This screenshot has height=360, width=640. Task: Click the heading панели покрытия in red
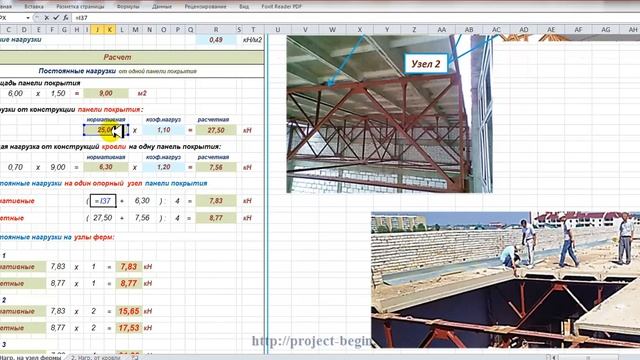pyautogui.click(x=109, y=109)
